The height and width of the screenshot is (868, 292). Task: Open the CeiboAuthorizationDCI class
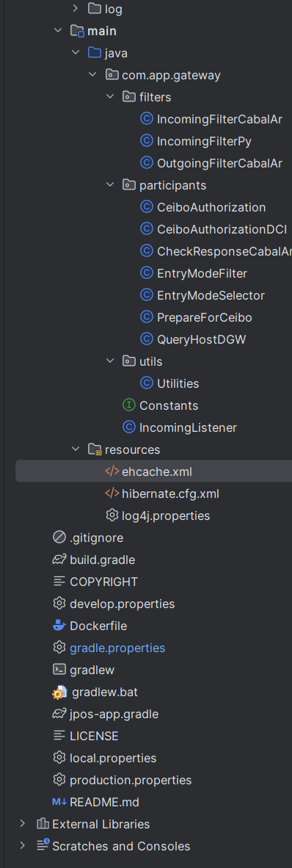pyautogui.click(x=222, y=229)
